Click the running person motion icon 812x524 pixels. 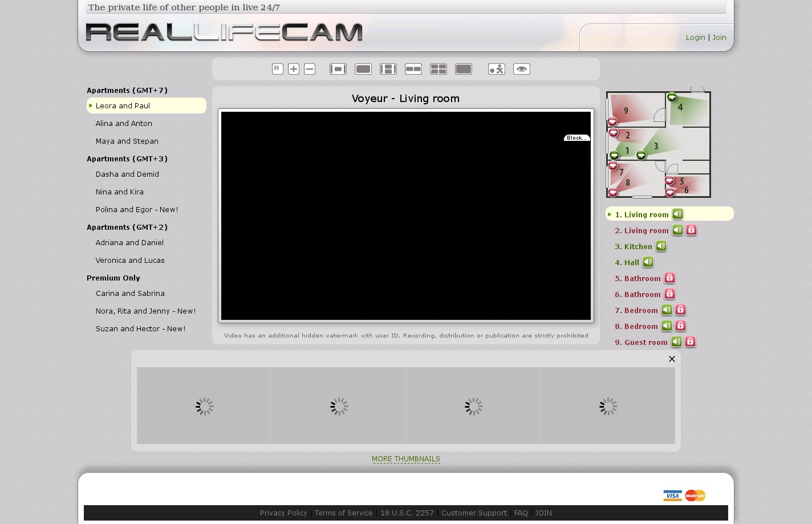point(497,69)
